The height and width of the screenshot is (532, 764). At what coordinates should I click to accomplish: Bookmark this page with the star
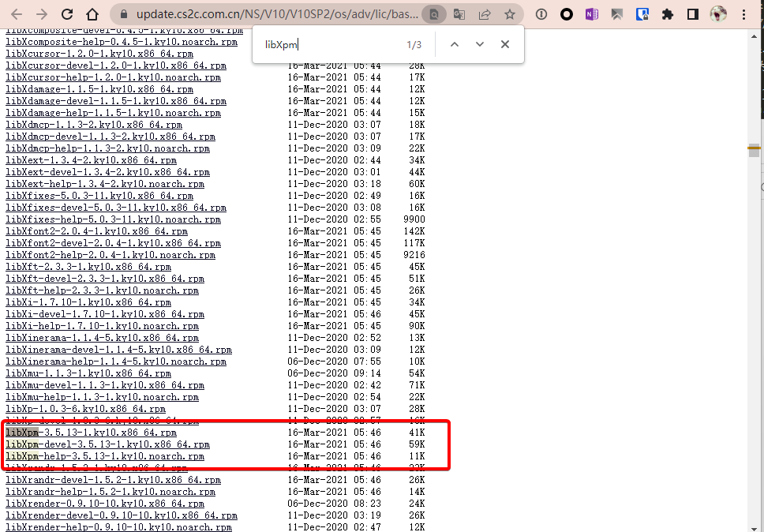click(x=510, y=15)
